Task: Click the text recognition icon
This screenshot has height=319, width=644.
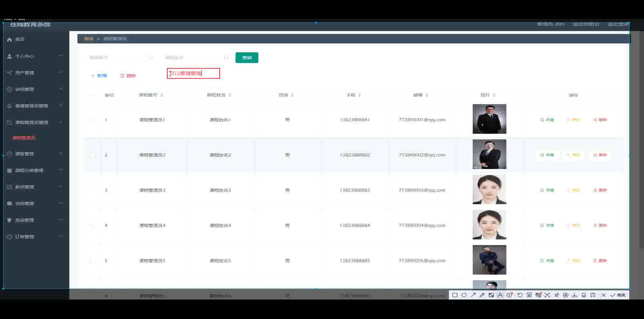Action: pos(547,295)
